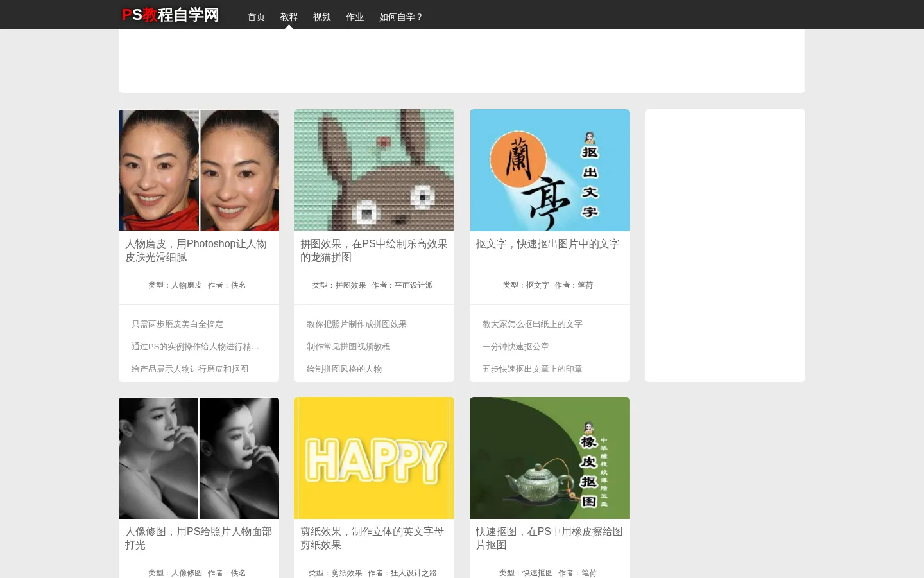Image resolution: width=924 pixels, height=578 pixels.
Task: Open related link 教你把照片制作成拼图效果
Action: pos(357,324)
